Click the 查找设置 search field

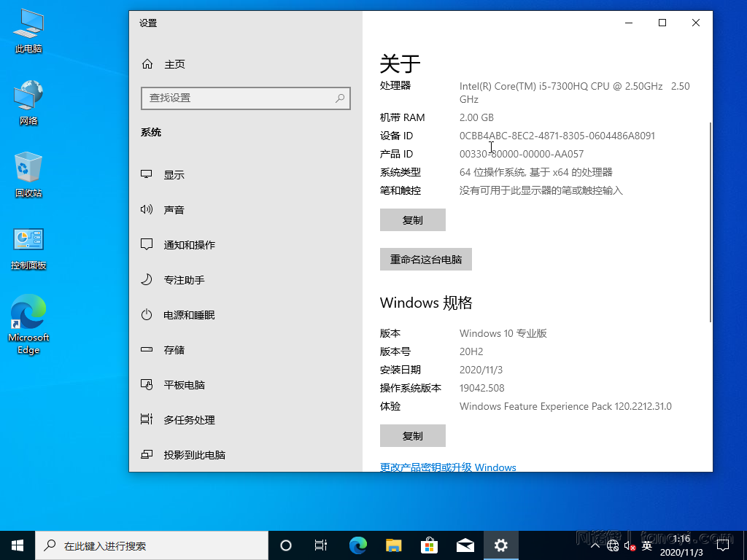click(x=246, y=98)
